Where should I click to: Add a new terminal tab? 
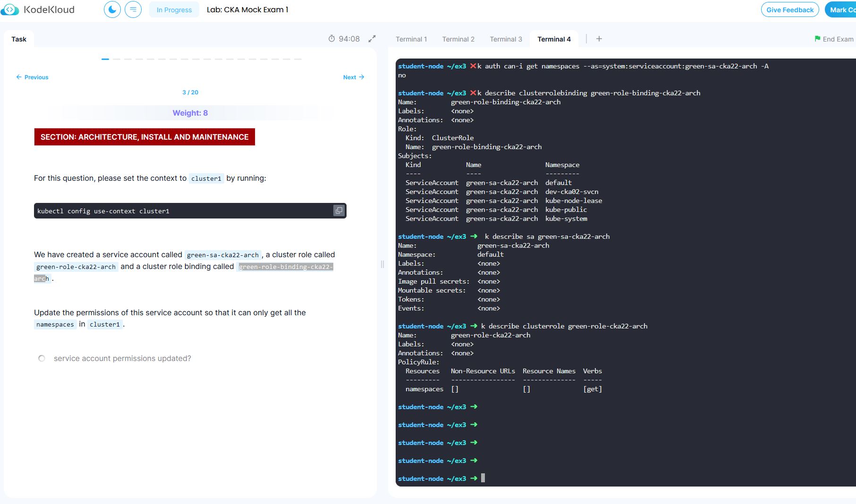[x=599, y=39]
